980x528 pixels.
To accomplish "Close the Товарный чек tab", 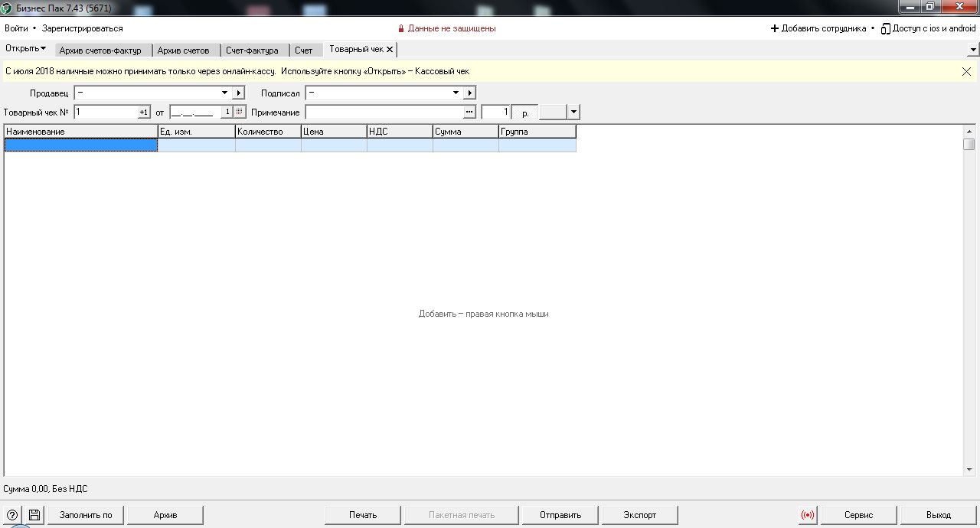I will point(390,50).
